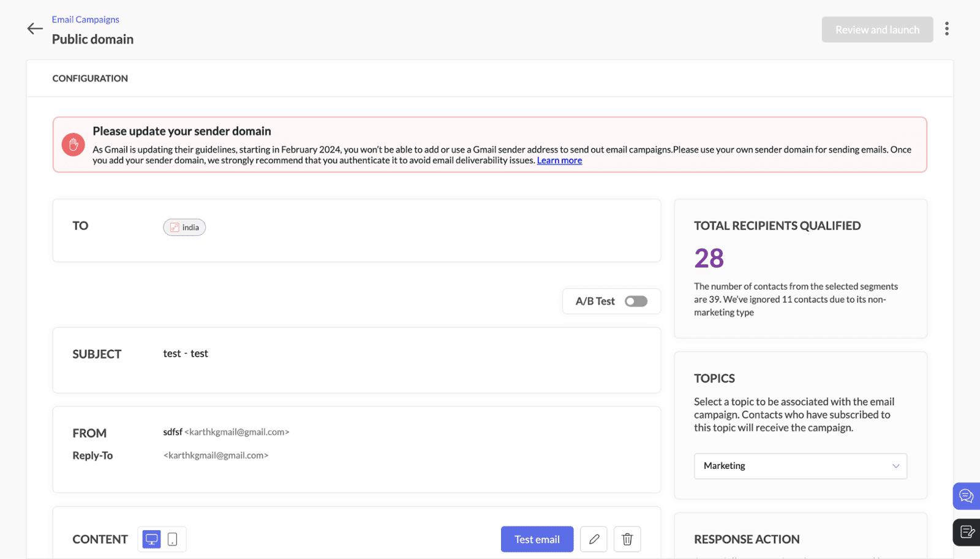Open the chat support widget icon
This screenshot has width=980, height=559.
click(966, 496)
